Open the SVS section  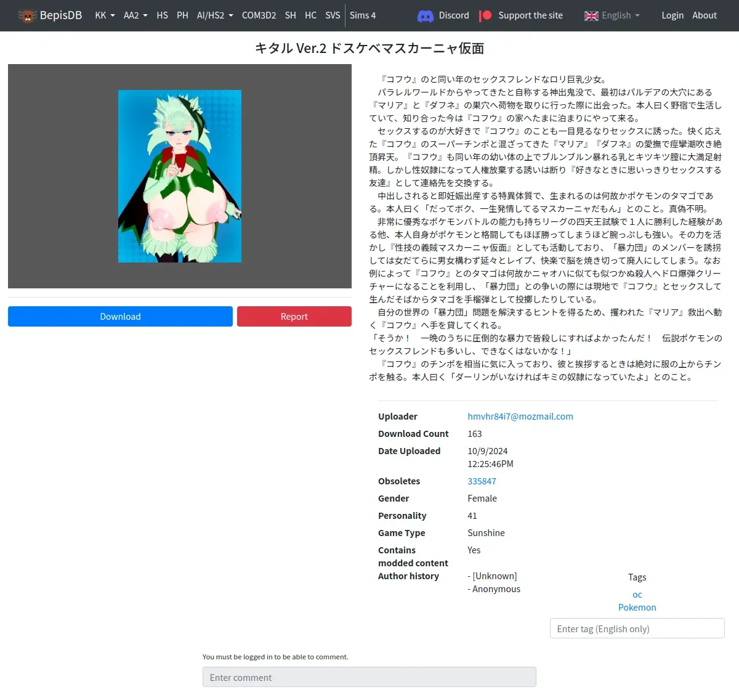coord(333,15)
